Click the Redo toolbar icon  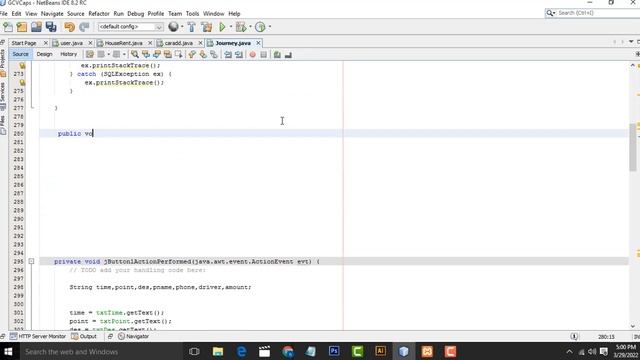pyautogui.click(x=84, y=27)
